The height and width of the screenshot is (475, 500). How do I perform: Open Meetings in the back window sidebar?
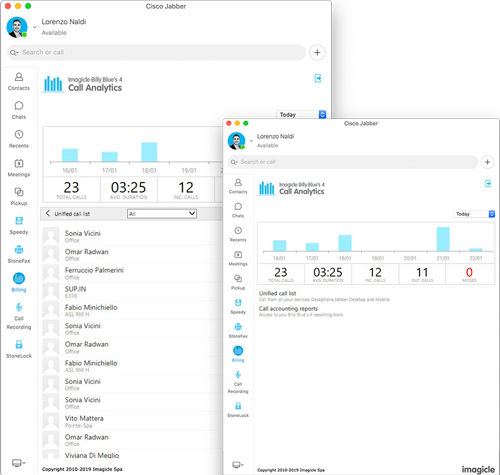click(19, 168)
